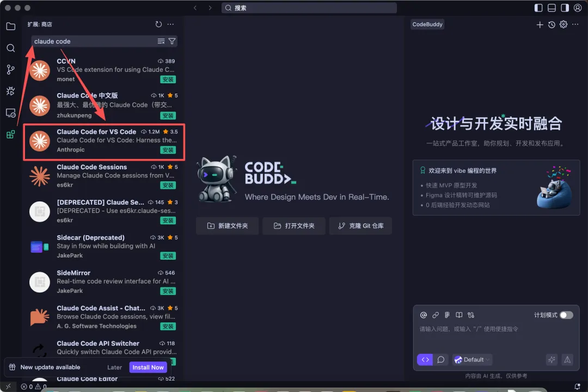The image size is (588, 392).
Task: Open Sidecar (Deprecated) extension details
Action: 103,247
